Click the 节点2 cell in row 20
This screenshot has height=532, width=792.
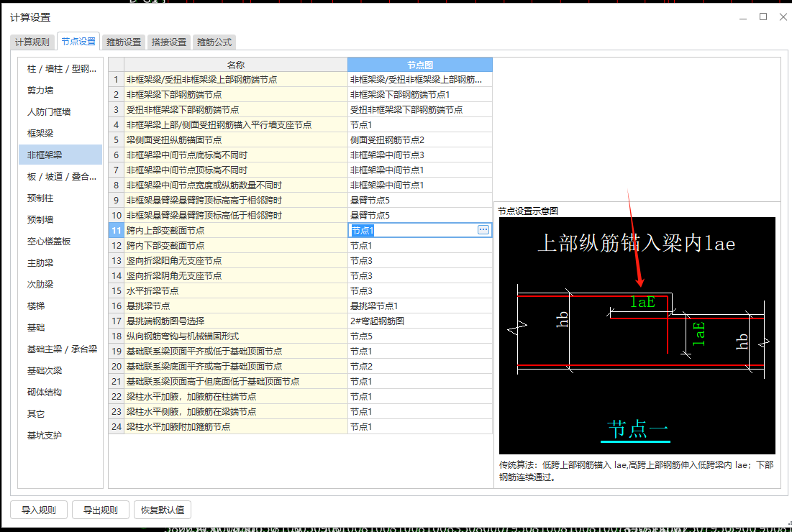pyautogui.click(x=420, y=367)
